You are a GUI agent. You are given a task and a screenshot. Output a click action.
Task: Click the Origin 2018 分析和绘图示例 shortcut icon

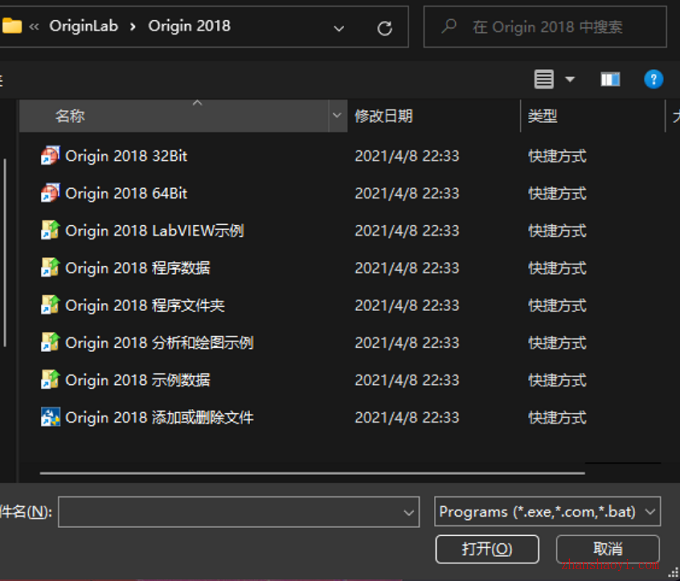(50, 342)
